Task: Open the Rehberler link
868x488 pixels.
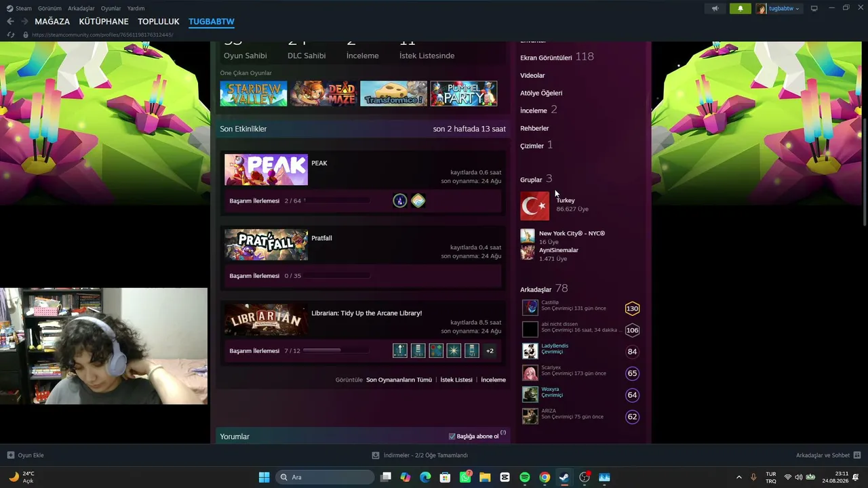Action: (534, 128)
